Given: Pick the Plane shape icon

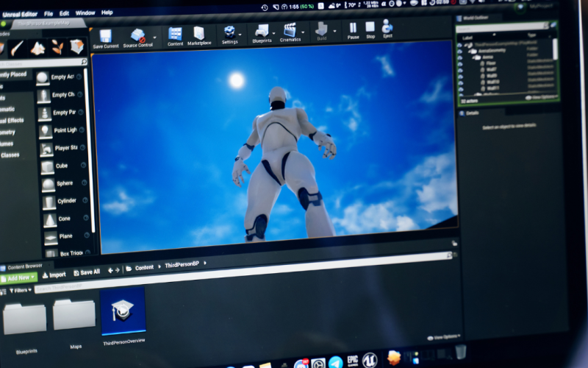Looking at the screenshot, I should (x=50, y=237).
